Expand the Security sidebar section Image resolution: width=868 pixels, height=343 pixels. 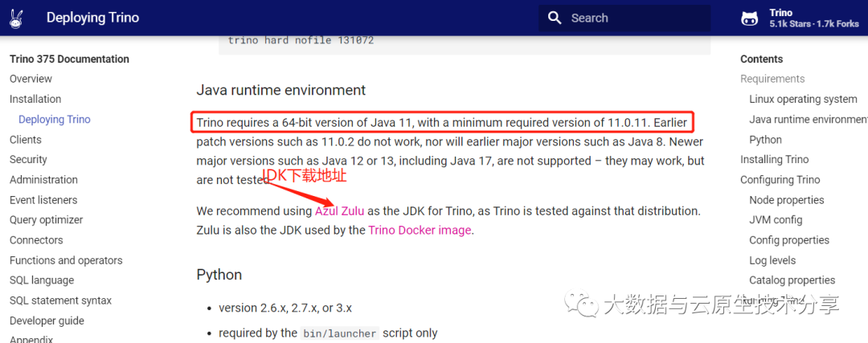click(x=28, y=160)
